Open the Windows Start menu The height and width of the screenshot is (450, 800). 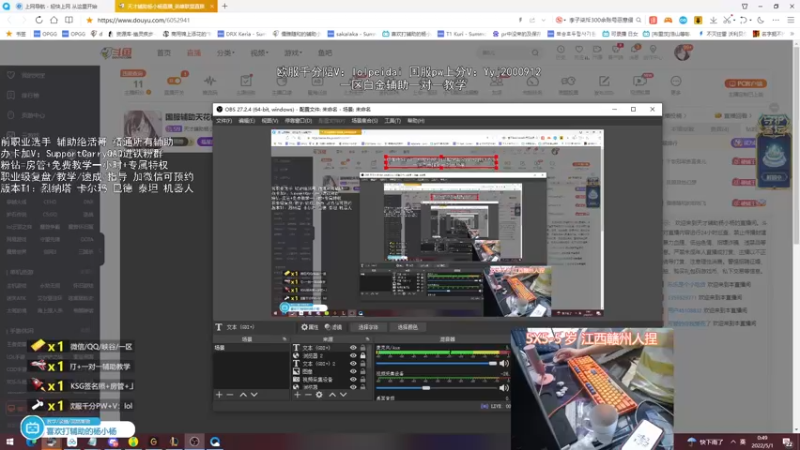pyautogui.click(x=9, y=442)
